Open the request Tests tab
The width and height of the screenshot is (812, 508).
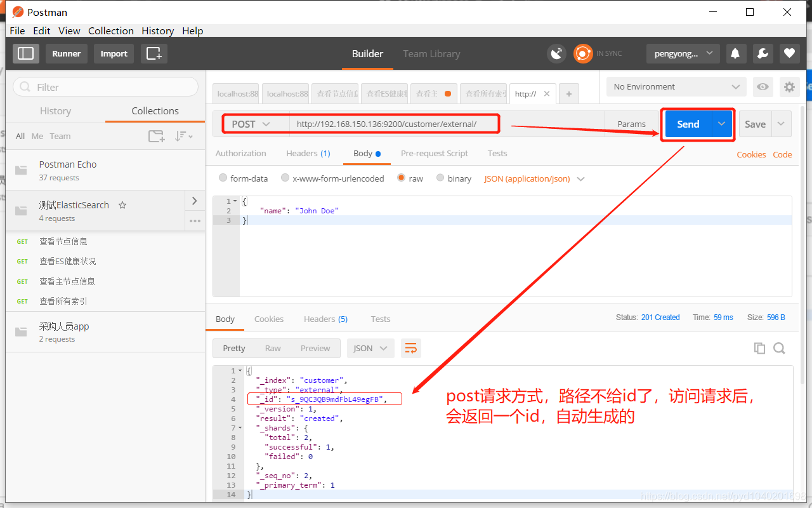click(497, 153)
